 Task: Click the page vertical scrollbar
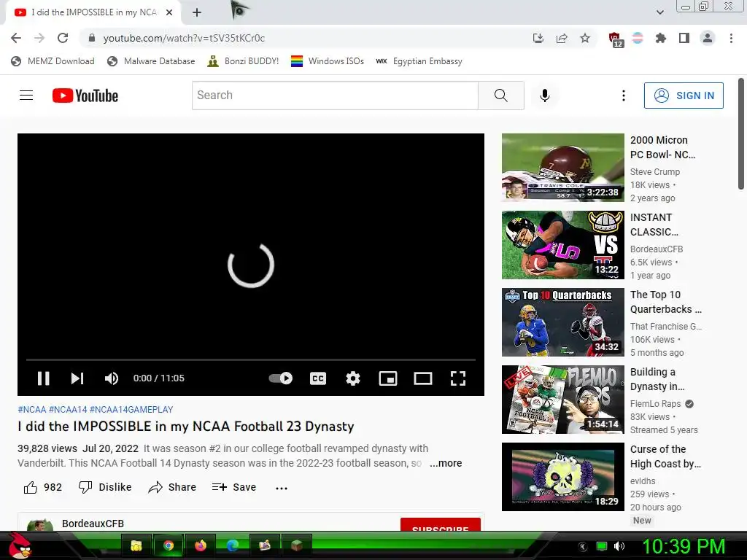click(x=741, y=133)
